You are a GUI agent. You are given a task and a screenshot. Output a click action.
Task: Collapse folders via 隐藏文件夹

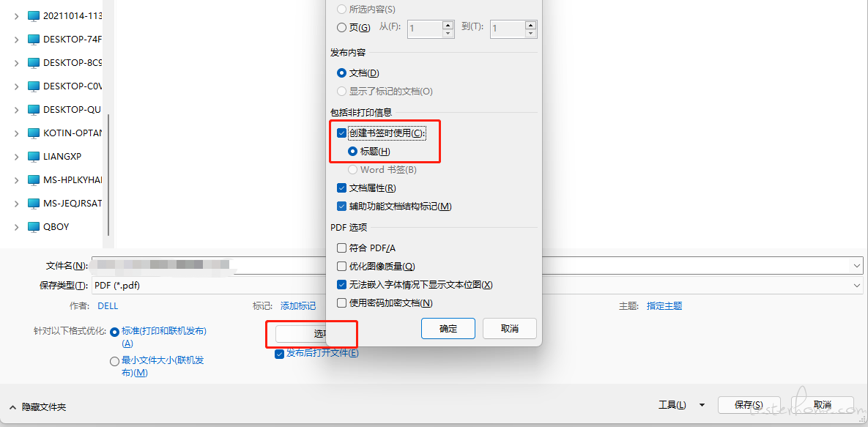(x=37, y=407)
